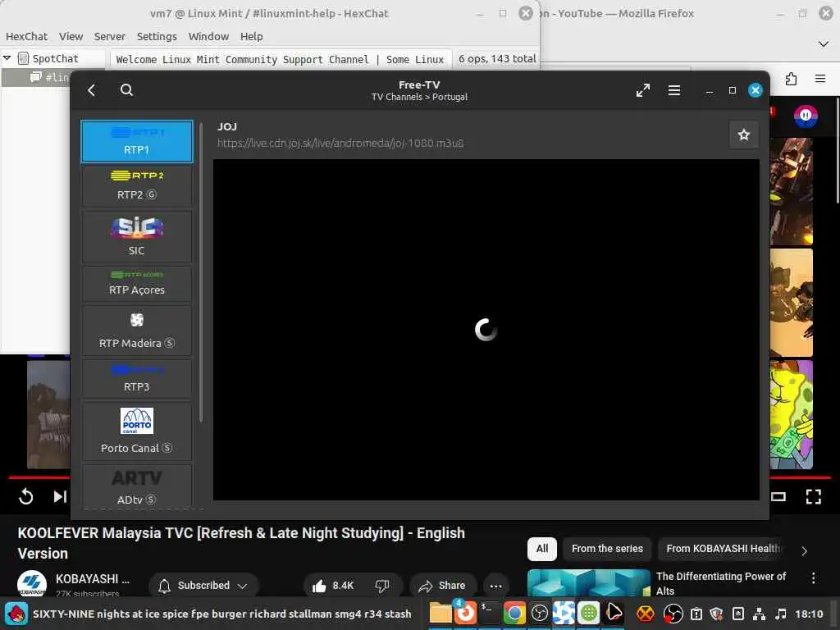Expand Firefox list all tabs chevron
The image size is (840, 630).
824,44
